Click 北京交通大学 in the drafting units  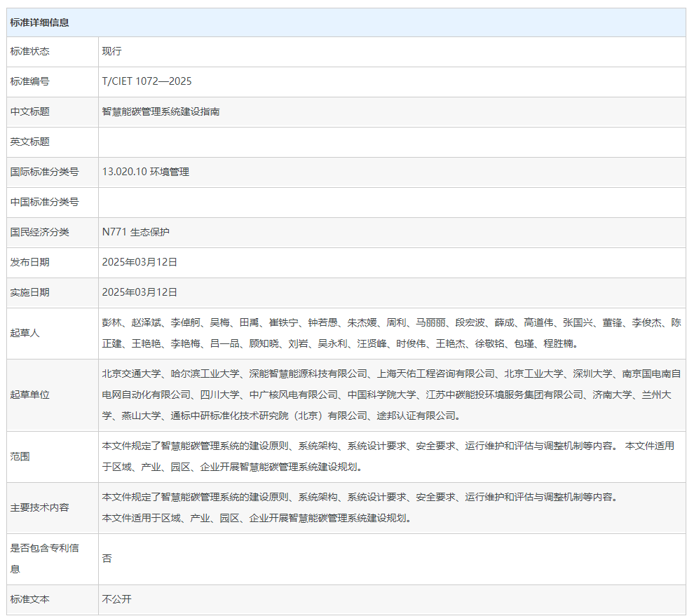[x=131, y=374]
